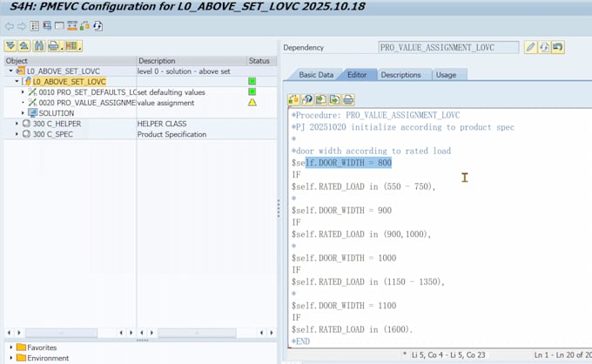Collapse the highlighted L0_ABOVE_SET_LOVC child node
Screen dimensions: 592x364
(x=17, y=81)
